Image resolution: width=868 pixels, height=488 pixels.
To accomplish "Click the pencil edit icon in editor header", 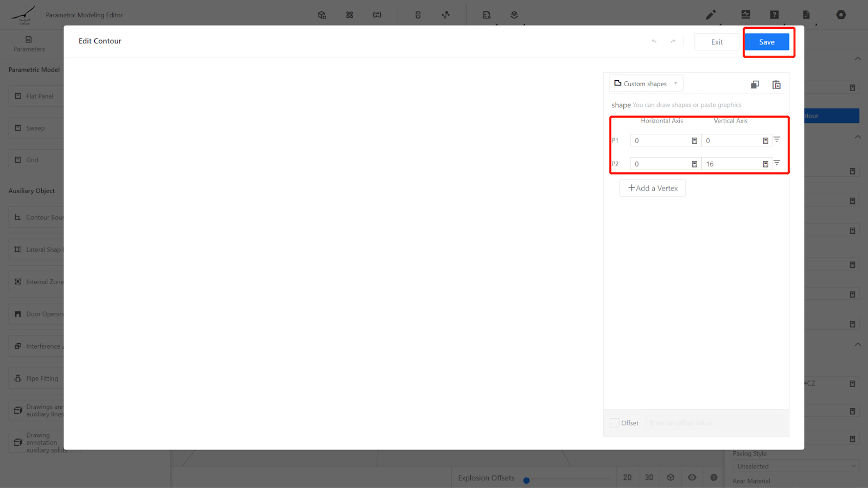I will tap(711, 15).
